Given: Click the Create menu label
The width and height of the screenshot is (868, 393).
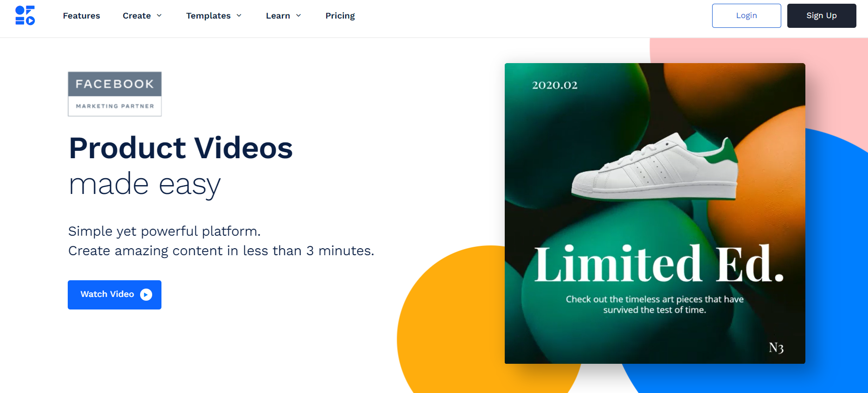Looking at the screenshot, I should click(x=137, y=16).
